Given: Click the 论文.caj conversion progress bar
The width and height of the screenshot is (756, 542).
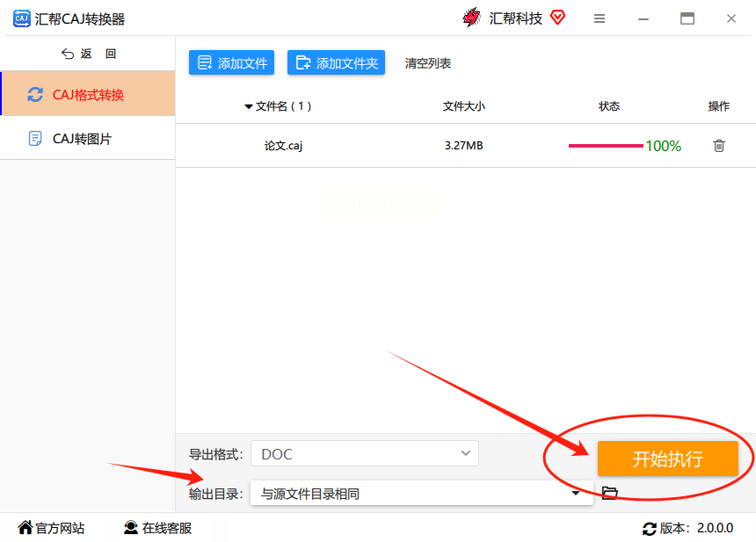Looking at the screenshot, I should 606,146.
